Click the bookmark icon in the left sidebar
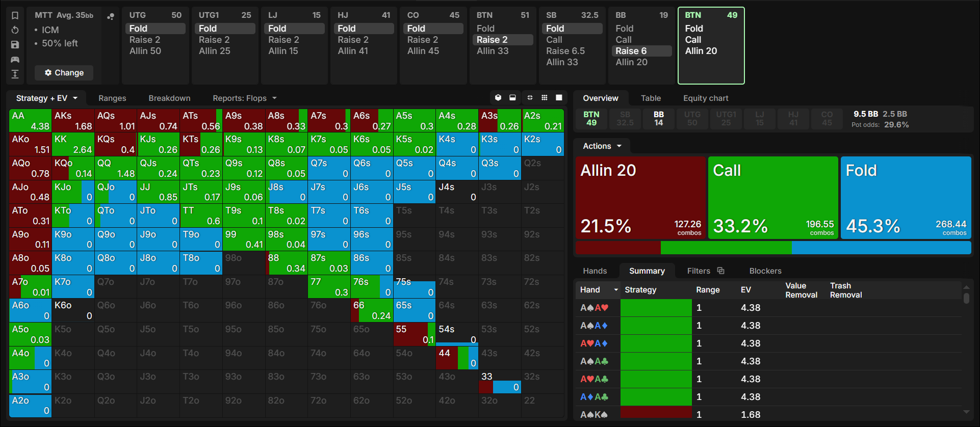 tap(15, 15)
